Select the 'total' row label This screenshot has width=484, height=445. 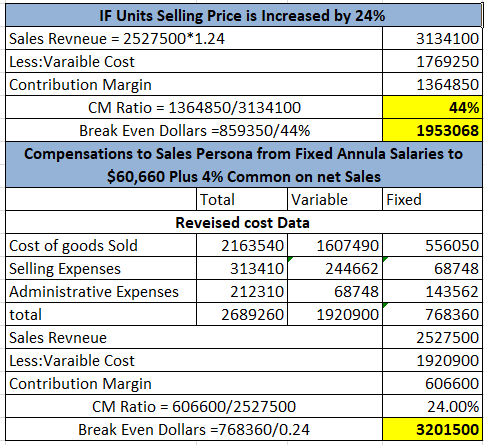click(x=101, y=314)
